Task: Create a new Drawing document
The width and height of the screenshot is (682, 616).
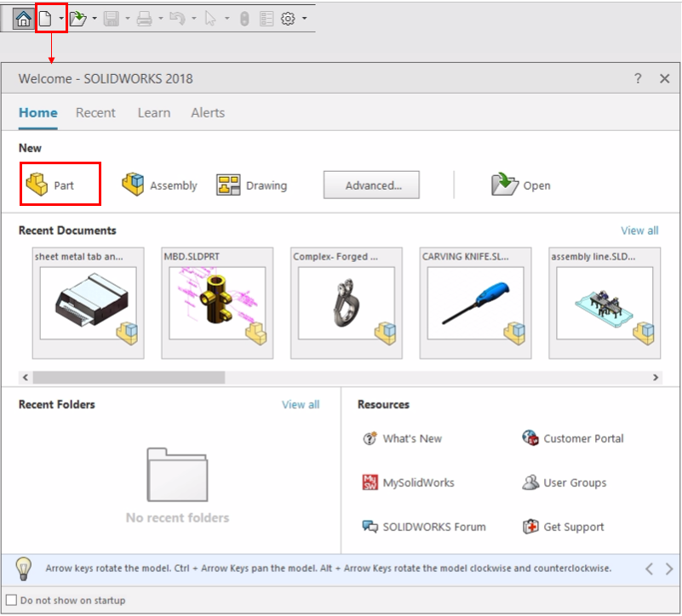Action: [x=251, y=185]
